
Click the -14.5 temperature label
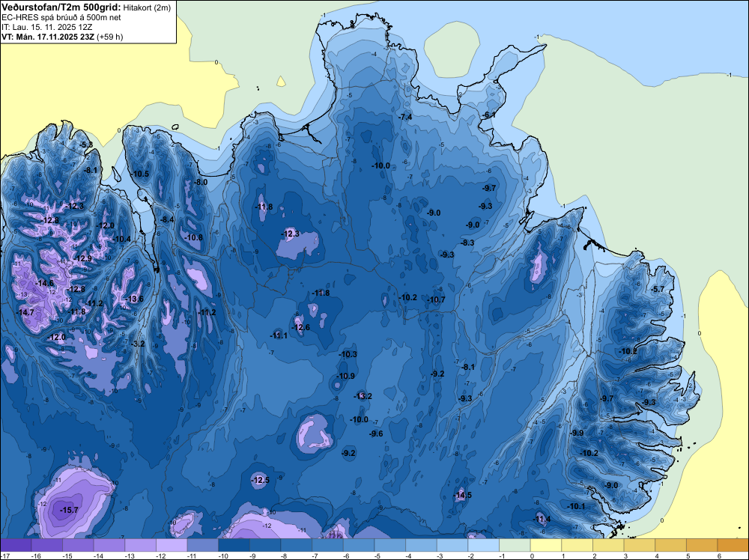[462, 495]
